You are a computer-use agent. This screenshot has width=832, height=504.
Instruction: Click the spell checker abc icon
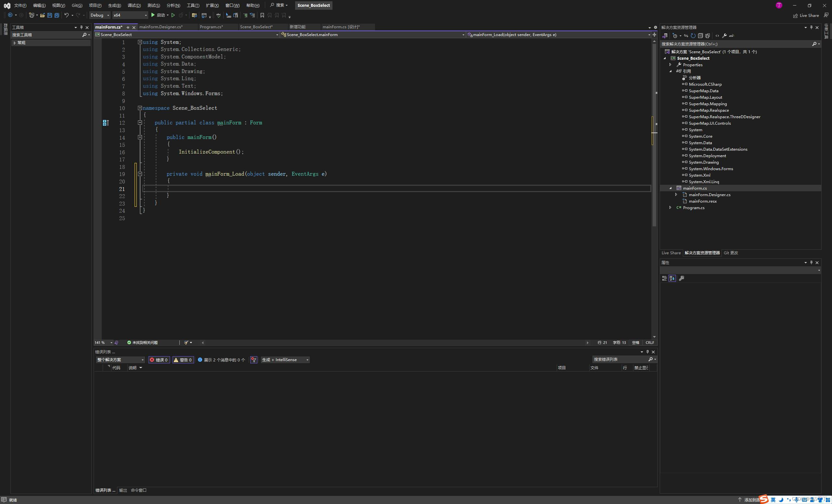(218, 15)
